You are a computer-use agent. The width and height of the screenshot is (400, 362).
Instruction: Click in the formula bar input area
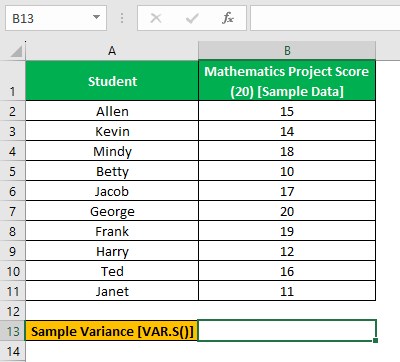click(325, 18)
